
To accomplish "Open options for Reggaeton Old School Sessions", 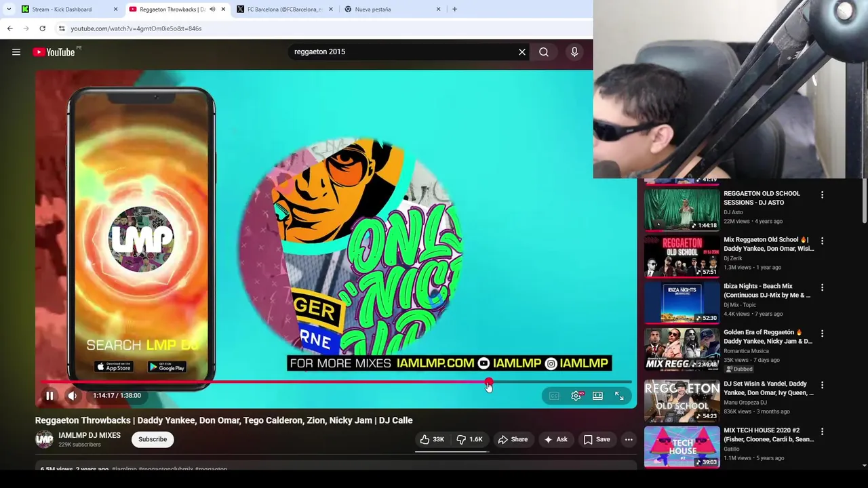I will (x=822, y=195).
